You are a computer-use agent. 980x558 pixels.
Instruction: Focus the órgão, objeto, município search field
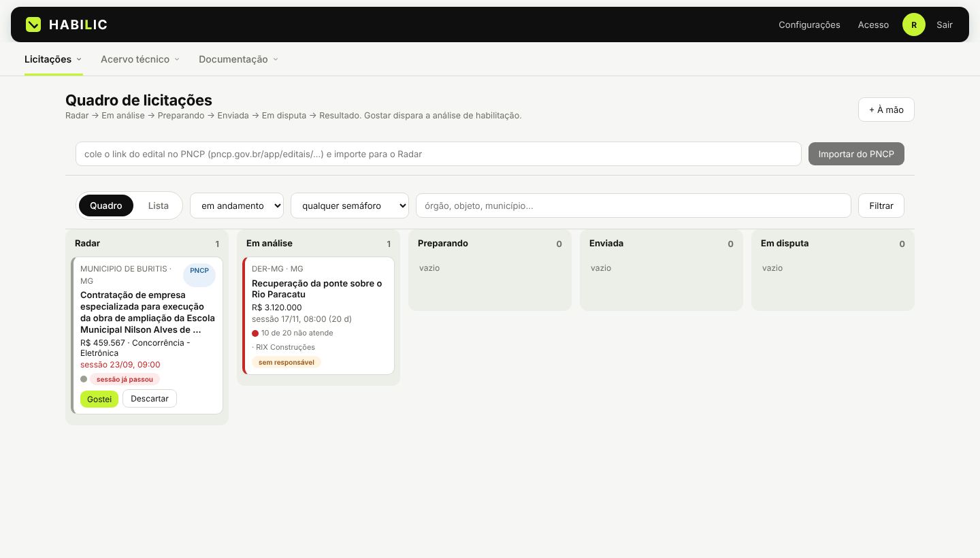click(634, 206)
